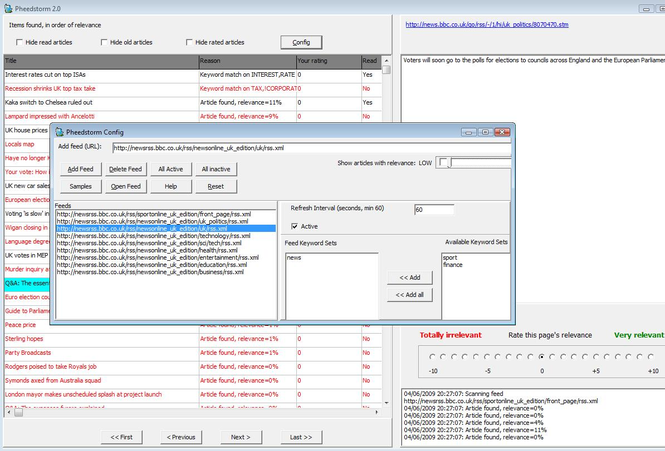Click the All inactive button

point(216,169)
